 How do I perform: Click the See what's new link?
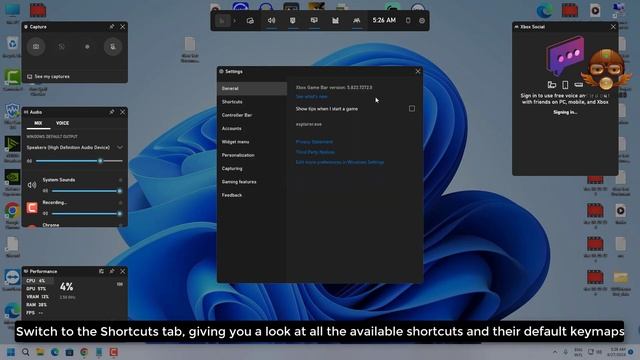pyautogui.click(x=311, y=96)
